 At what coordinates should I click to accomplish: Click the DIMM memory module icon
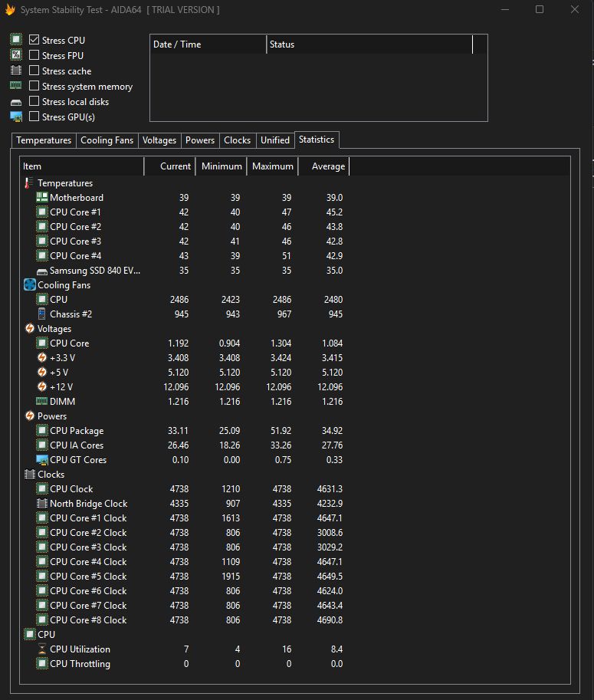[42, 402]
